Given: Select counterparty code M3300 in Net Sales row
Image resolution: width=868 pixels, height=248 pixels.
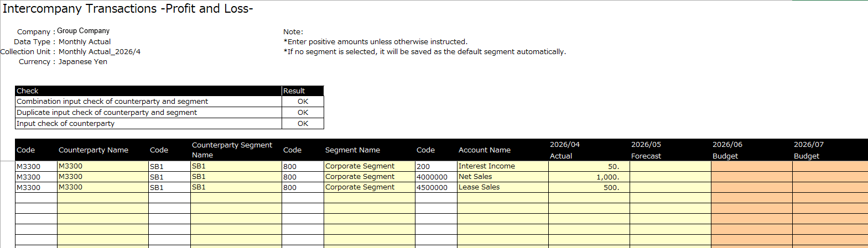Looking at the screenshot, I should 36,177.
